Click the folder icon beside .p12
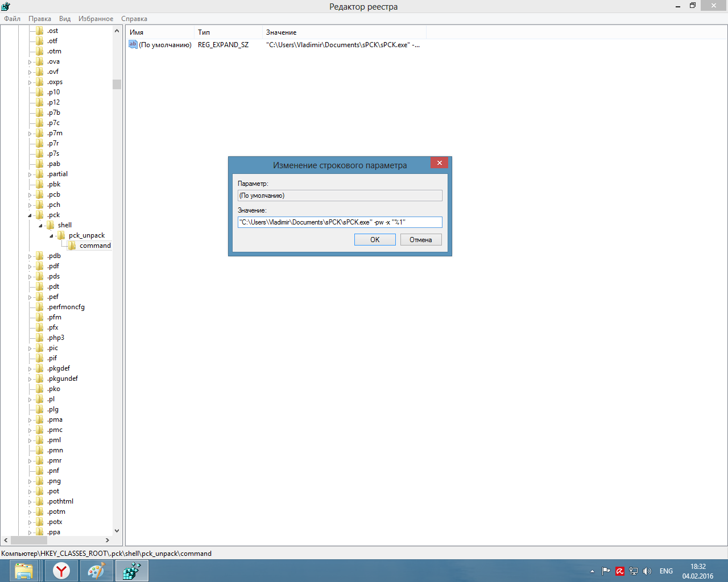The image size is (728, 582). coord(40,102)
